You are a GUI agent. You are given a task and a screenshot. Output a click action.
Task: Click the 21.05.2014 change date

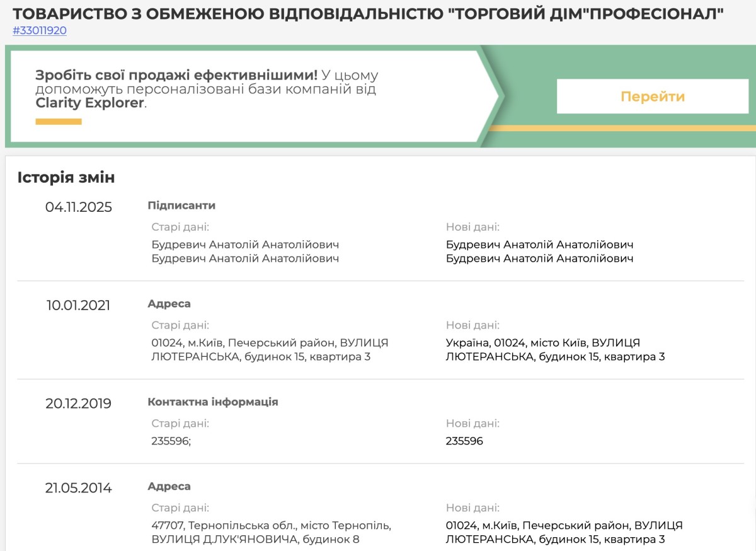[79, 488]
